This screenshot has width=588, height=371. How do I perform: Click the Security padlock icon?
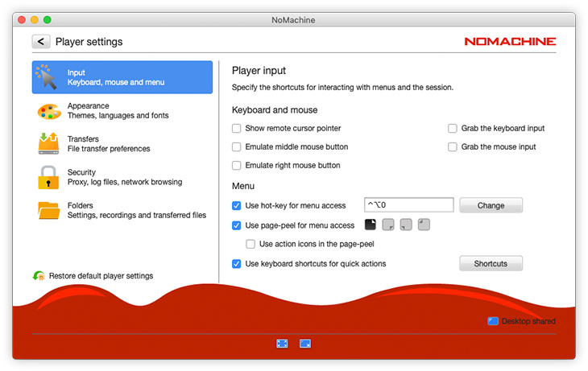[48, 177]
